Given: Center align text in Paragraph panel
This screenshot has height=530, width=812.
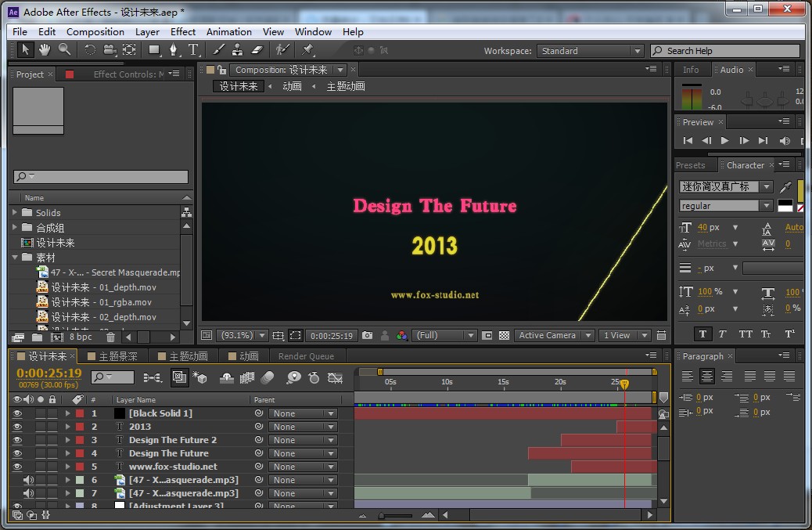Looking at the screenshot, I should [706, 376].
